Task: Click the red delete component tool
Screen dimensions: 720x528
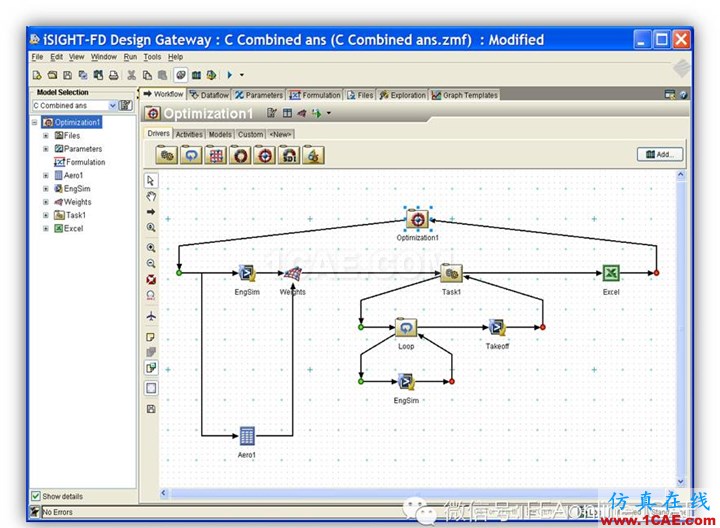Action: (151, 279)
